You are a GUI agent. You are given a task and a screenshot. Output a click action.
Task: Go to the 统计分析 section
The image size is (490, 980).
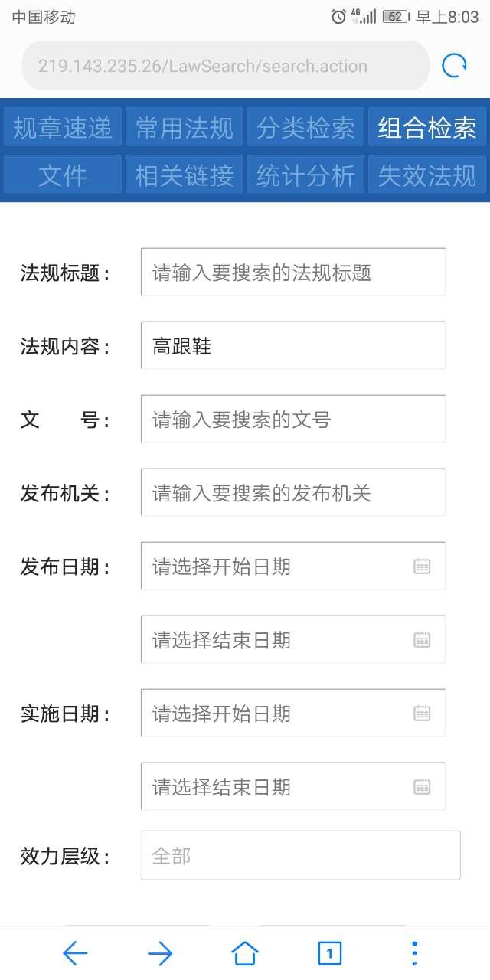coord(306,175)
